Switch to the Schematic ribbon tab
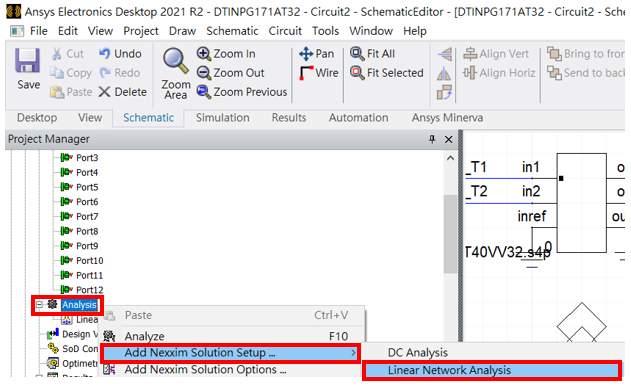The image size is (631, 387). [148, 118]
